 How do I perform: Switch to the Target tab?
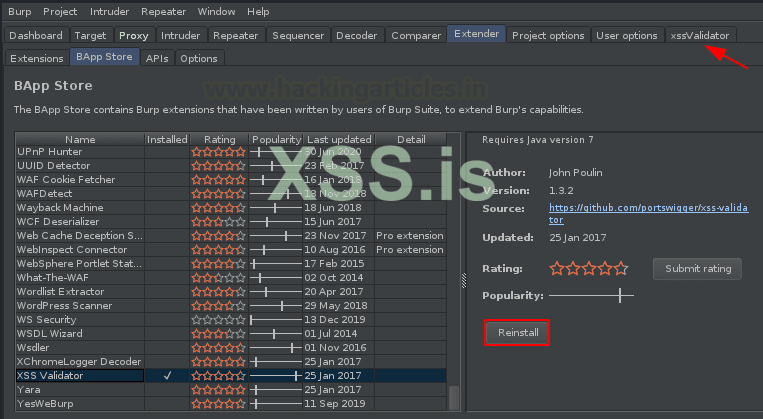(90, 36)
